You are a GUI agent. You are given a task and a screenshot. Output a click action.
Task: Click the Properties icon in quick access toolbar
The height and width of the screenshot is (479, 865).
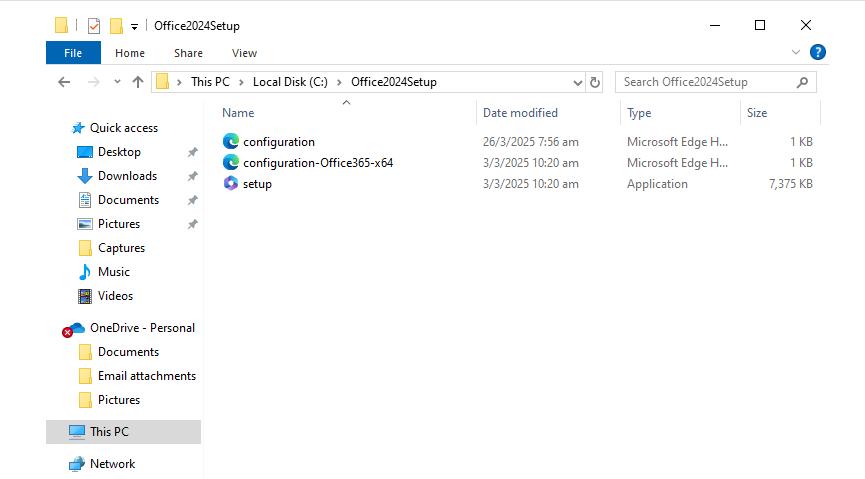(94, 25)
